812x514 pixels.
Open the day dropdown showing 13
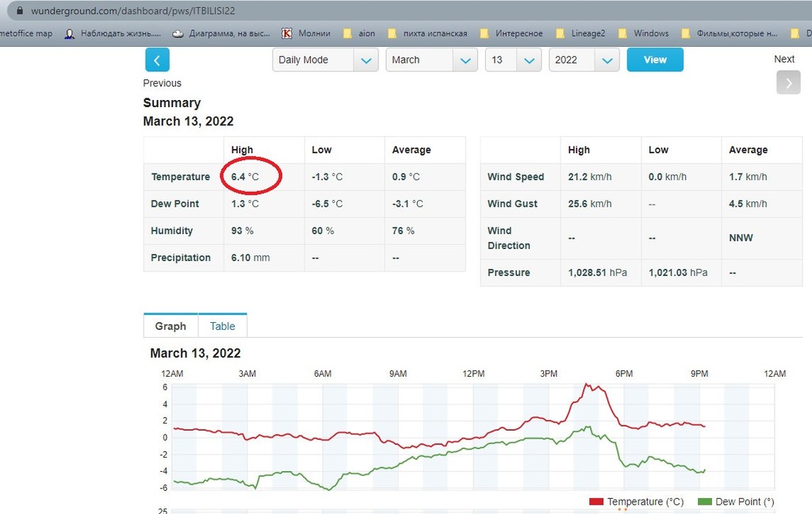coord(513,60)
